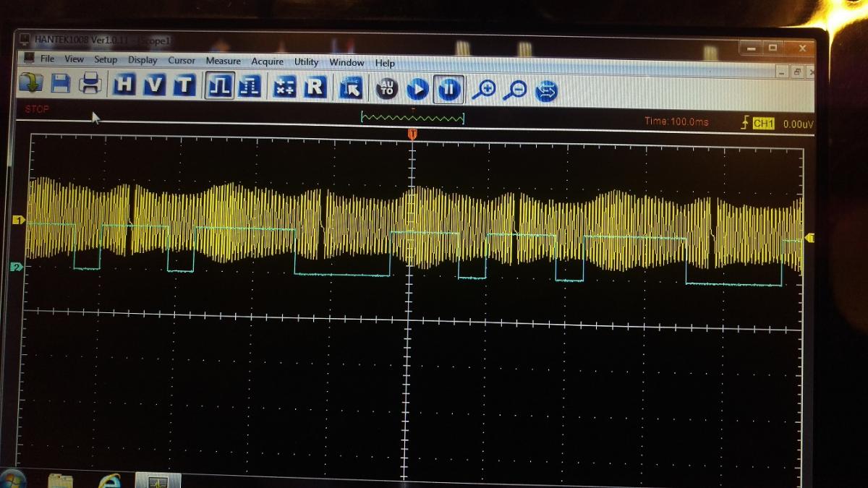Open Internet Explorer from the taskbar

click(x=110, y=481)
